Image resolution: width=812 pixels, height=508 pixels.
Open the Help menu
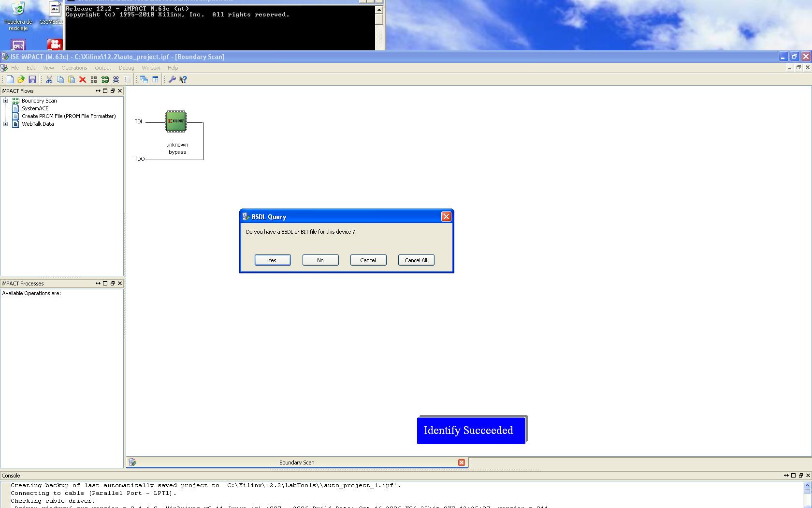tap(173, 68)
